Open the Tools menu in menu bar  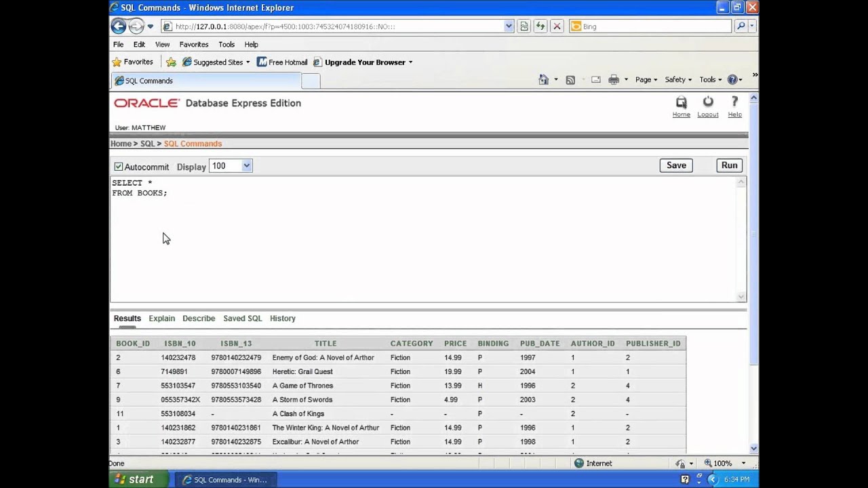226,45
